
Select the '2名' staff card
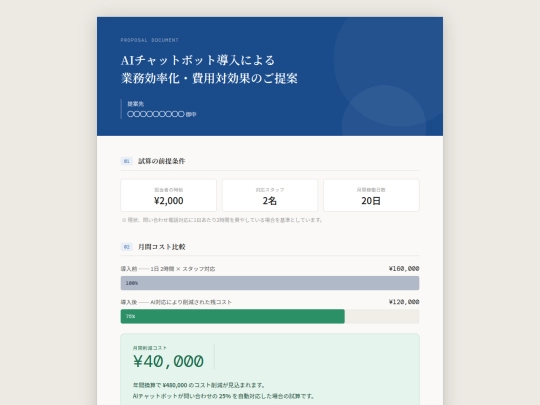click(270, 195)
